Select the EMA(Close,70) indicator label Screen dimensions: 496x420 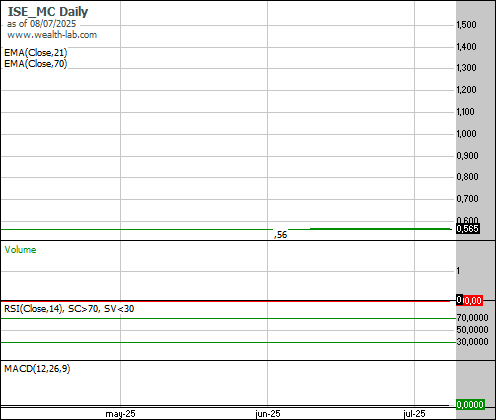point(36,64)
